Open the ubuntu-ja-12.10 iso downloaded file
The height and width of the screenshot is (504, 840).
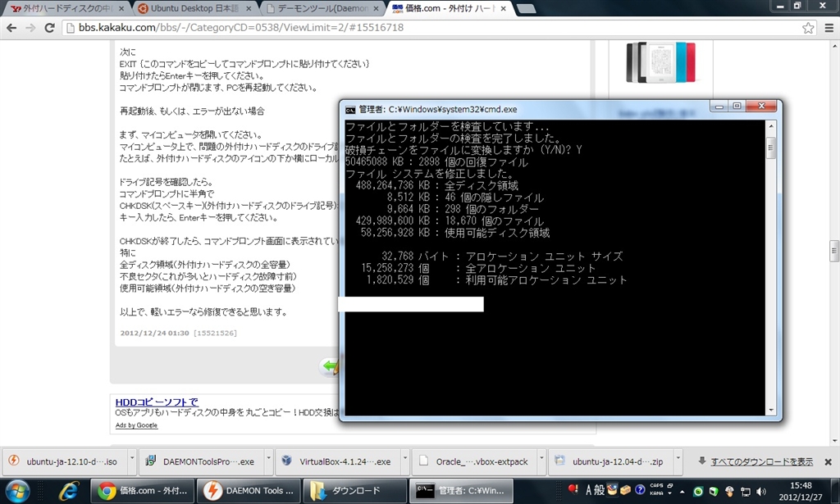[66, 461]
